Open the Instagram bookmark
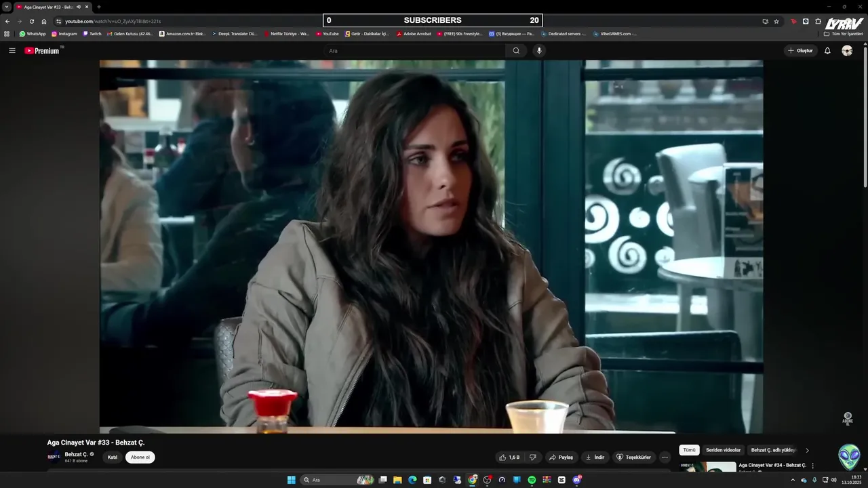 point(64,34)
